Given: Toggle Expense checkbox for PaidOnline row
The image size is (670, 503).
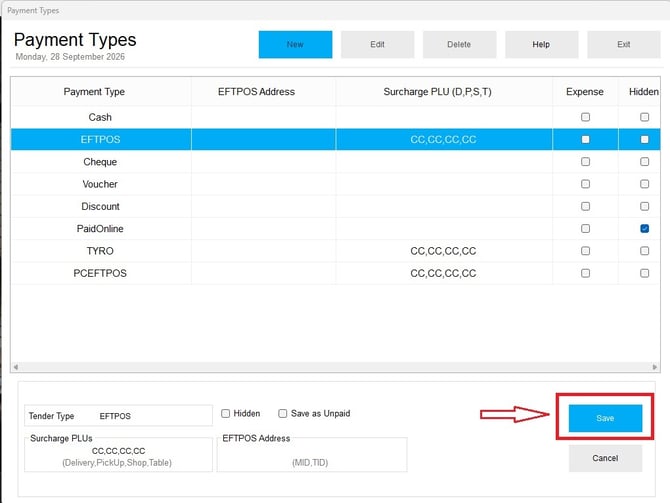Looking at the screenshot, I should [x=585, y=229].
